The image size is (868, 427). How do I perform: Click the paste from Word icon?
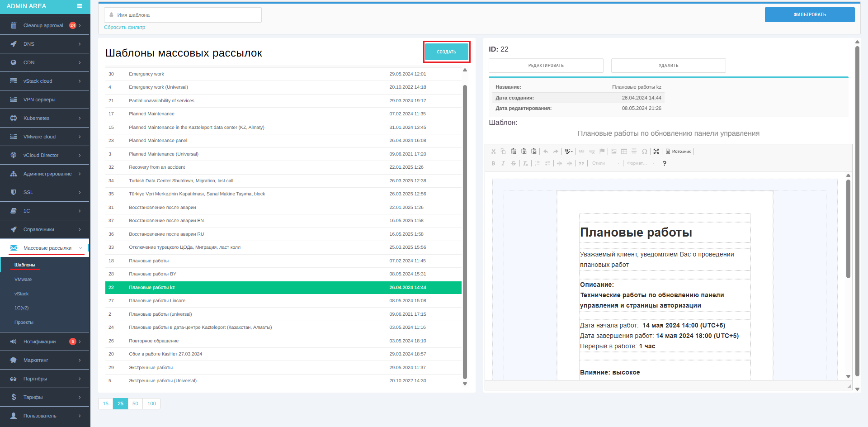pyautogui.click(x=534, y=152)
